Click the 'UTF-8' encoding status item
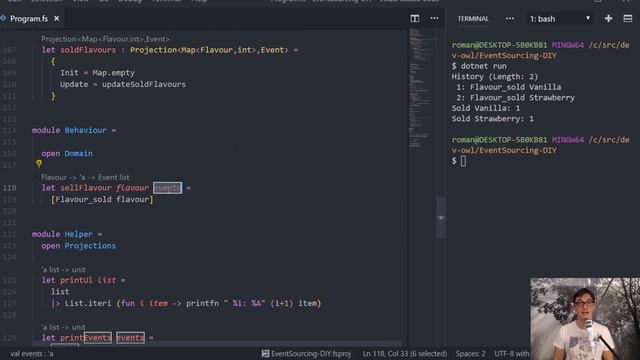 pos(511,353)
